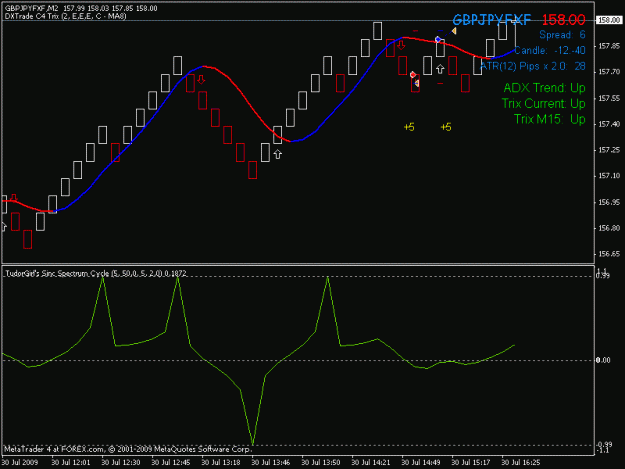Image resolution: width=625 pixels, height=469 pixels.
Task: Click the 156.80 price axis label
Action: 609,228
